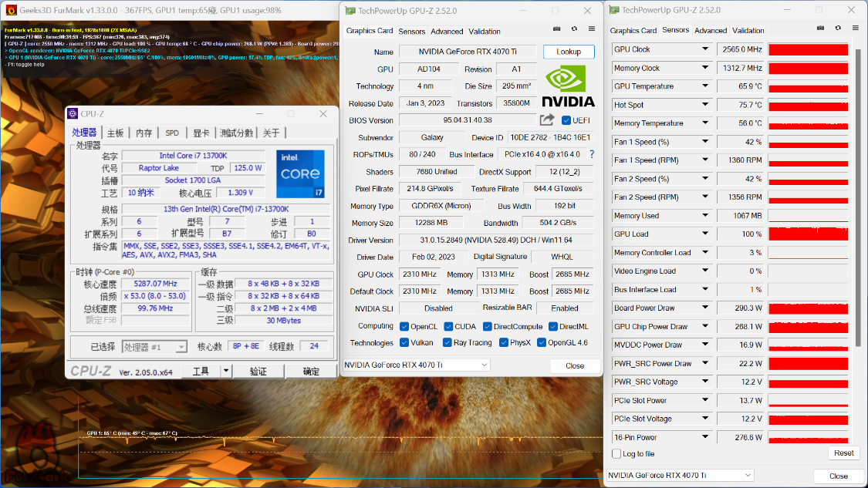
Task: Click GPU-Z Sensors window title icon
Action: (x=614, y=10)
